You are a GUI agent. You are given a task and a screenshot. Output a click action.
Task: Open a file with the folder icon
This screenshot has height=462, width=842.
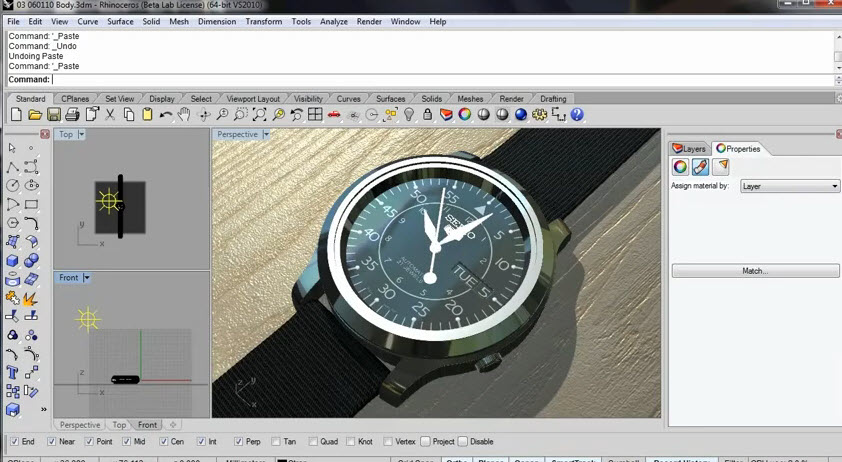pos(35,114)
